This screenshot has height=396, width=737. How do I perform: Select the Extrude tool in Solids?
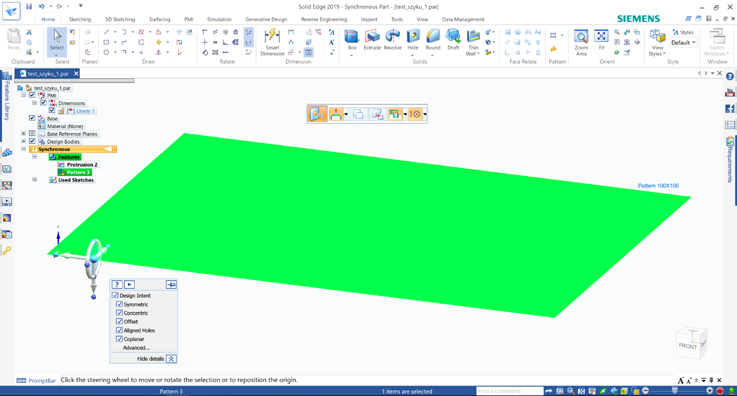(372, 40)
